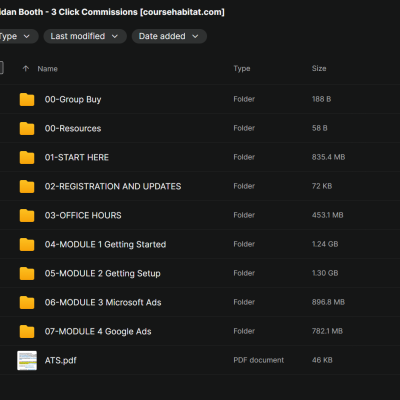This screenshot has width=400, height=400.
Task: Open the Date added filter dropdown
Action: (x=169, y=36)
